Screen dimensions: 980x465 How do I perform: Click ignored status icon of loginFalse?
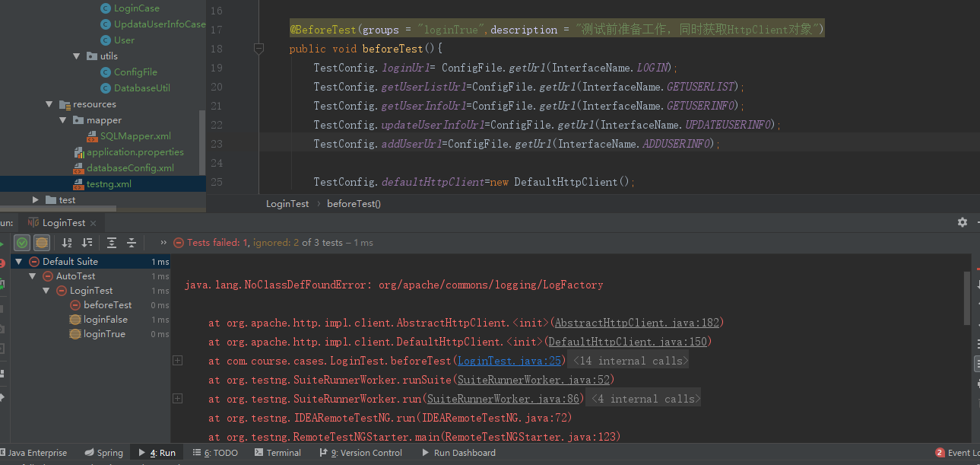tap(75, 320)
